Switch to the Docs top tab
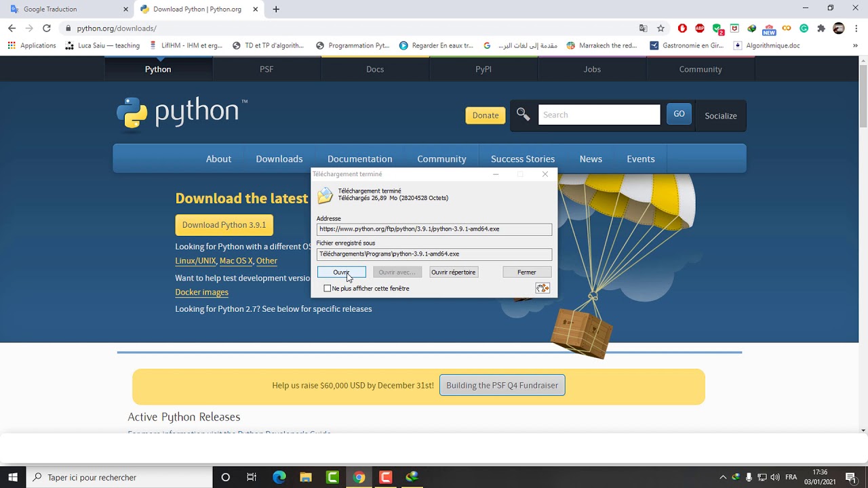Image resolution: width=868 pixels, height=488 pixels. [x=375, y=69]
